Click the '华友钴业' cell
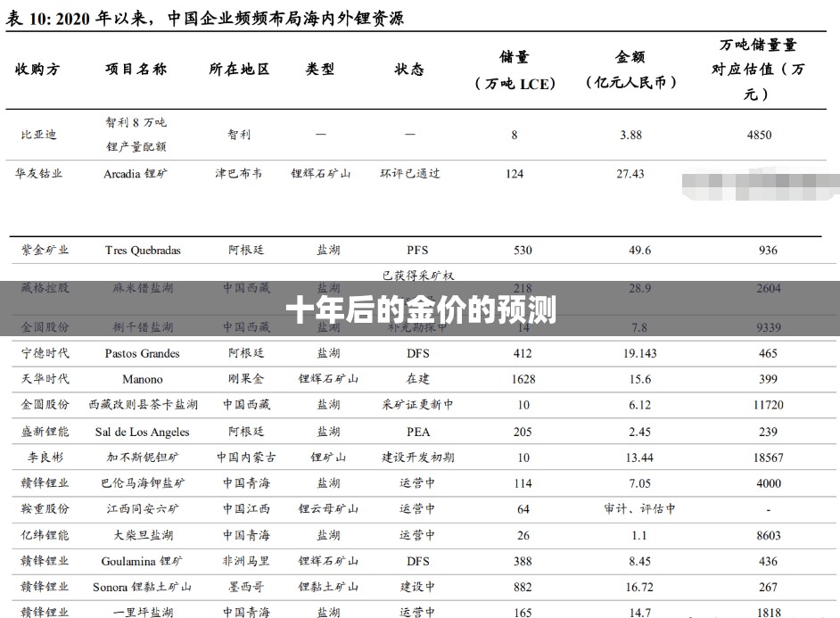This screenshot has height=618, width=840. (x=38, y=174)
